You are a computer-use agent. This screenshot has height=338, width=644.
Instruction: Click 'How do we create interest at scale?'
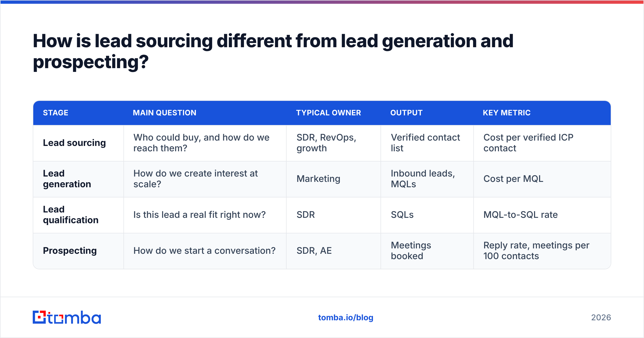[x=196, y=179]
